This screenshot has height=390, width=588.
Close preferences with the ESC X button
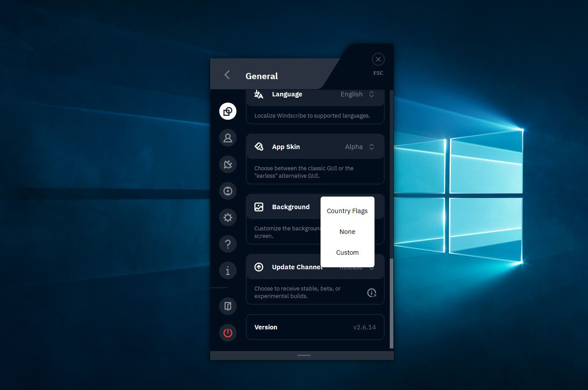378,59
